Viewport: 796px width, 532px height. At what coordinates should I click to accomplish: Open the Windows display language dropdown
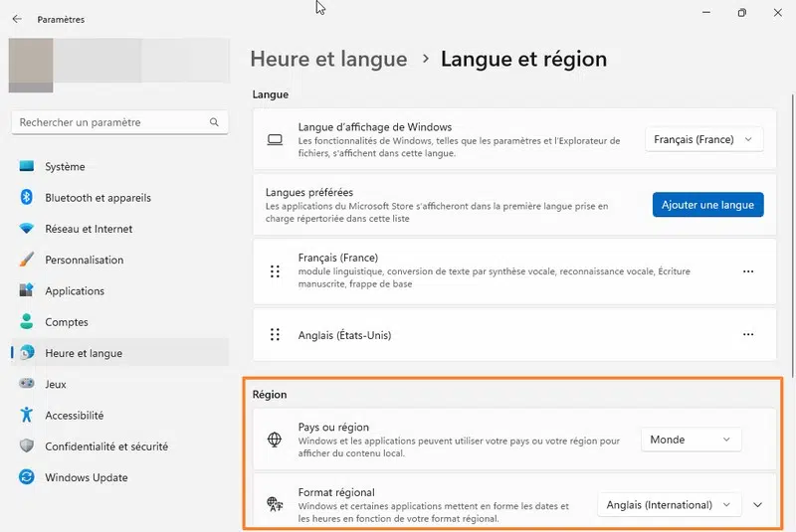[703, 139]
